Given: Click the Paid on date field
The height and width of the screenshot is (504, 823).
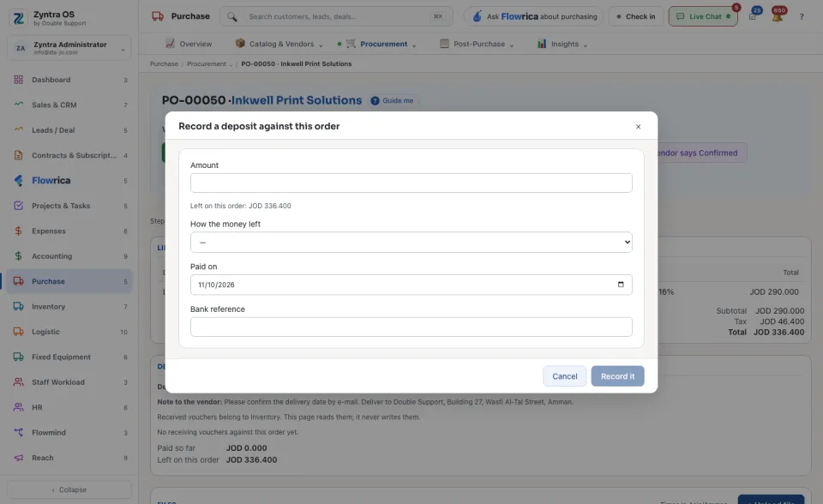Looking at the screenshot, I should click(x=411, y=285).
